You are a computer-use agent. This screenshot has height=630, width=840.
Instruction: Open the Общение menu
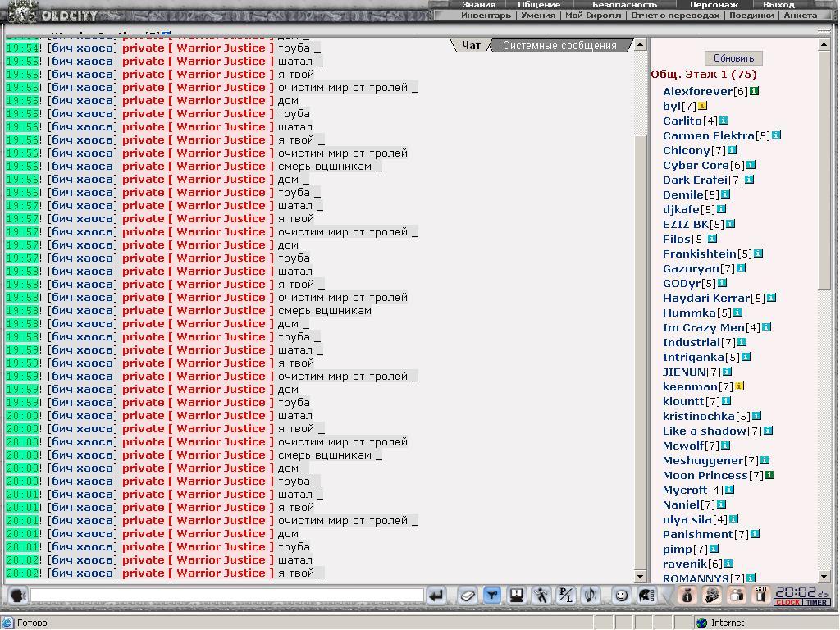click(x=539, y=4)
